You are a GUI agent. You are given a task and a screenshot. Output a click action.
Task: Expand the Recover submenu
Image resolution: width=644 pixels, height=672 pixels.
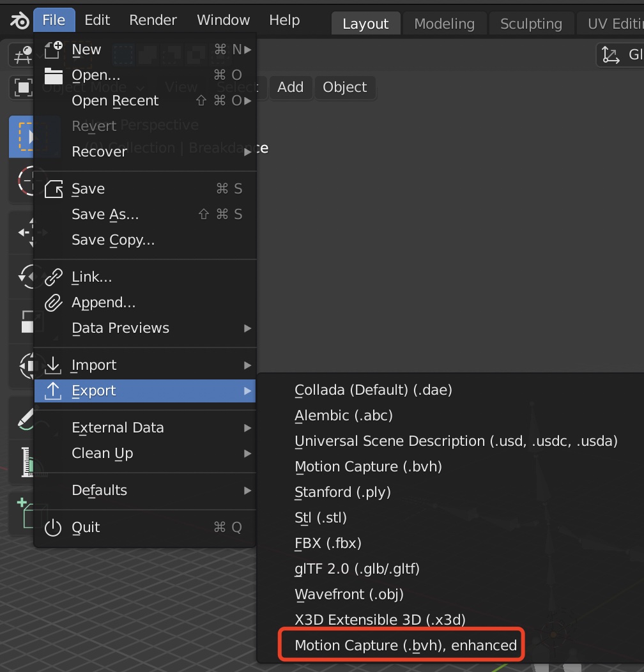point(146,152)
